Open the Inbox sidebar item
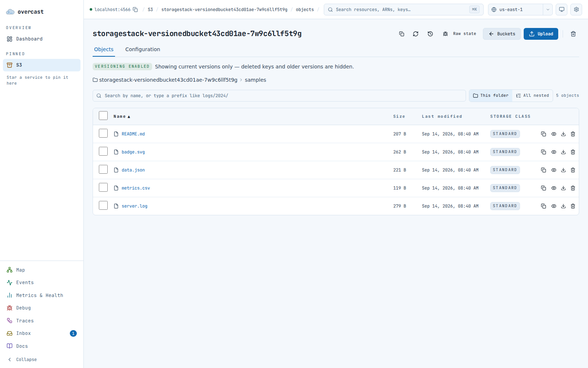The height and width of the screenshot is (368, 588). tap(42, 333)
